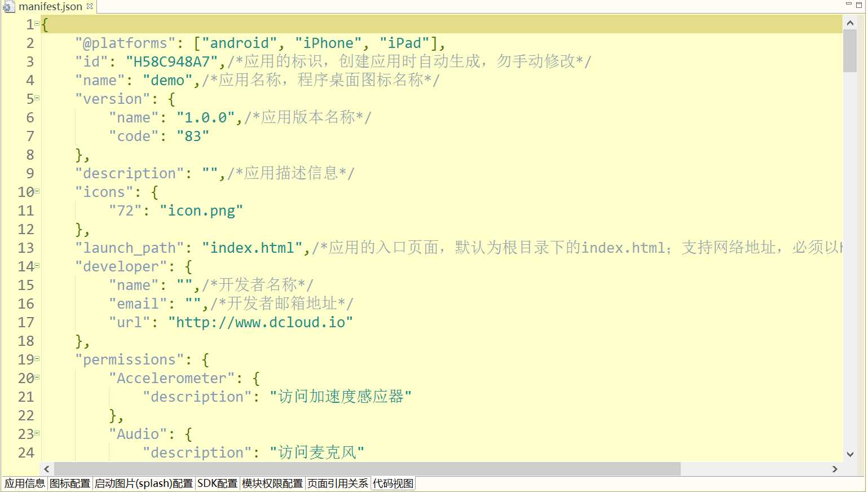Collapse the "icons" block fold marker
Viewport: 868px width, 492px height.
click(37, 191)
